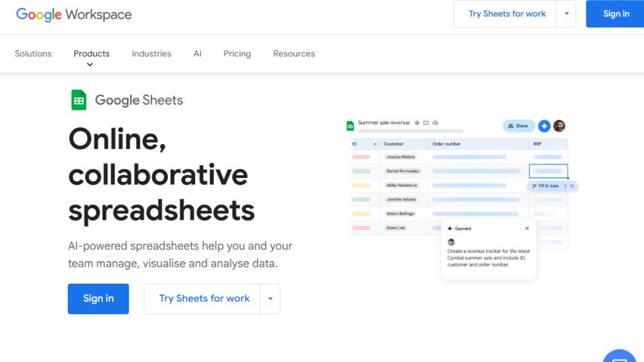Open the Google Workspace logo link

click(x=74, y=15)
